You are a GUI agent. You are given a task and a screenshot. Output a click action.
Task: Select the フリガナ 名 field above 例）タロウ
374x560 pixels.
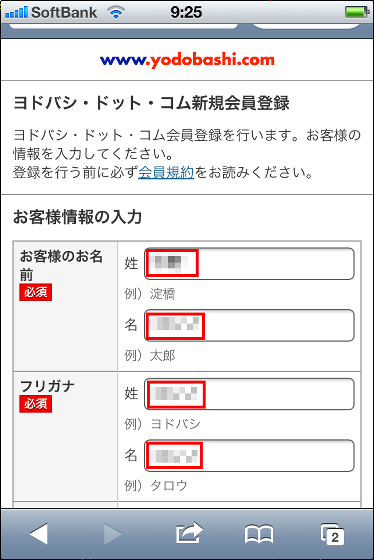pos(249,456)
